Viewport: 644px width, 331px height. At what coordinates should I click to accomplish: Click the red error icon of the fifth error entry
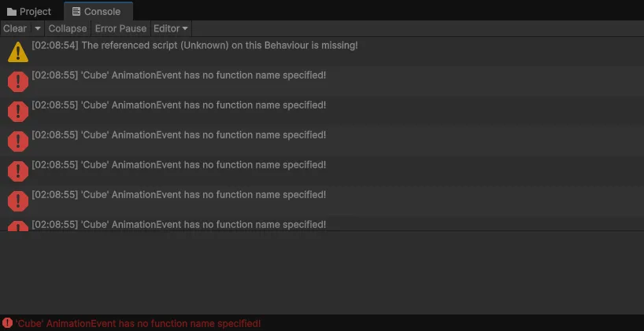tap(17, 201)
